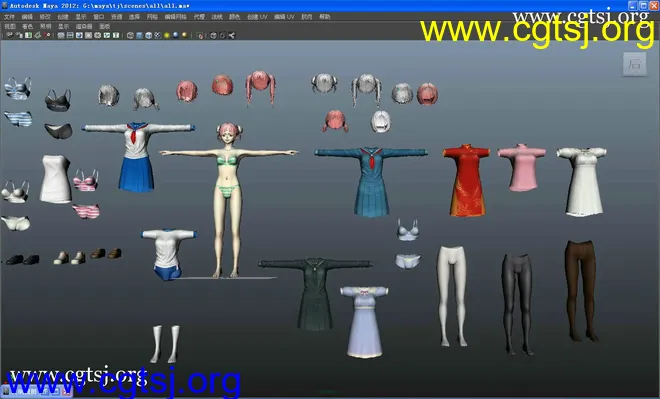The image size is (660, 399).
Task: Select the light blue nightgown dress model
Action: [x=364, y=322]
